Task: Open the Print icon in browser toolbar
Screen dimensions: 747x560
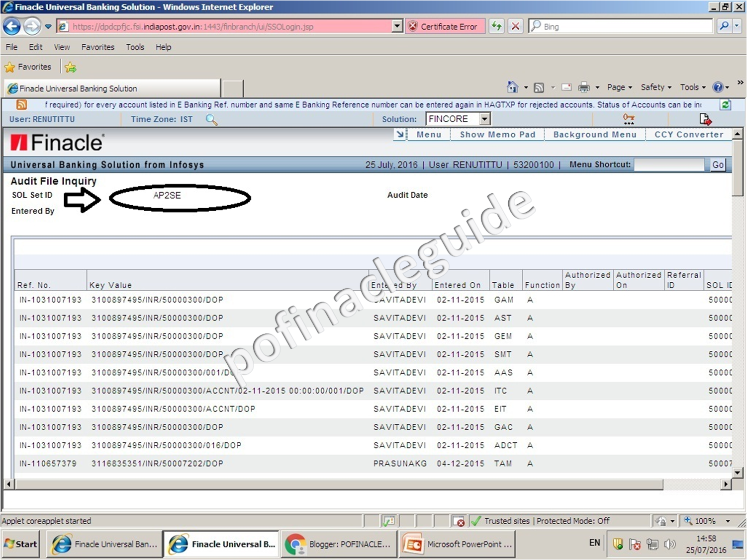Action: pos(583,87)
